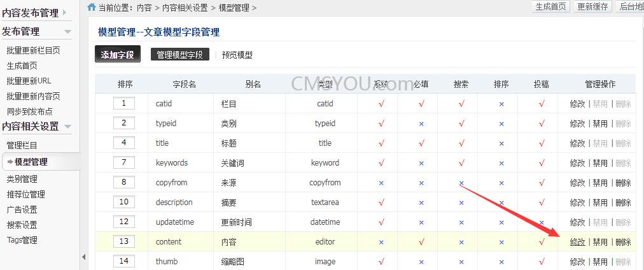Click 删除 for the content field
This screenshot has height=270, width=644.
coord(623,242)
